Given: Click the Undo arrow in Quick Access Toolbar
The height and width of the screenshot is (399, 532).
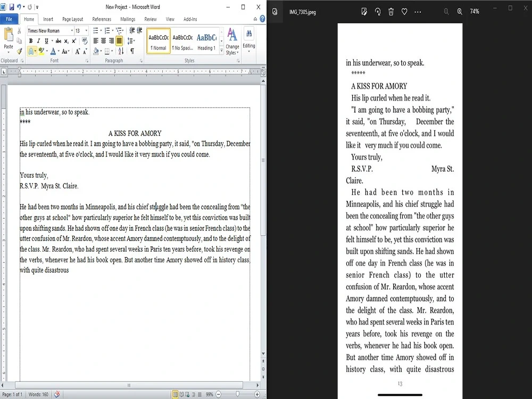Looking at the screenshot, I should tap(19, 7).
